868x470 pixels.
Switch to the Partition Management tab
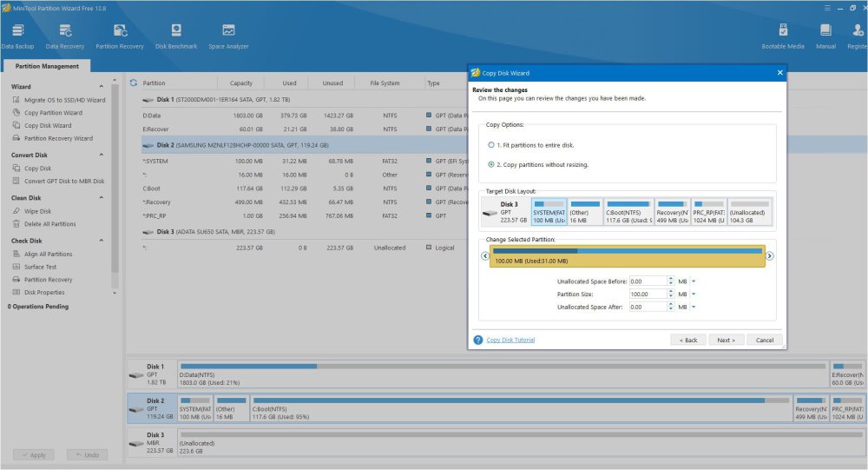point(47,66)
